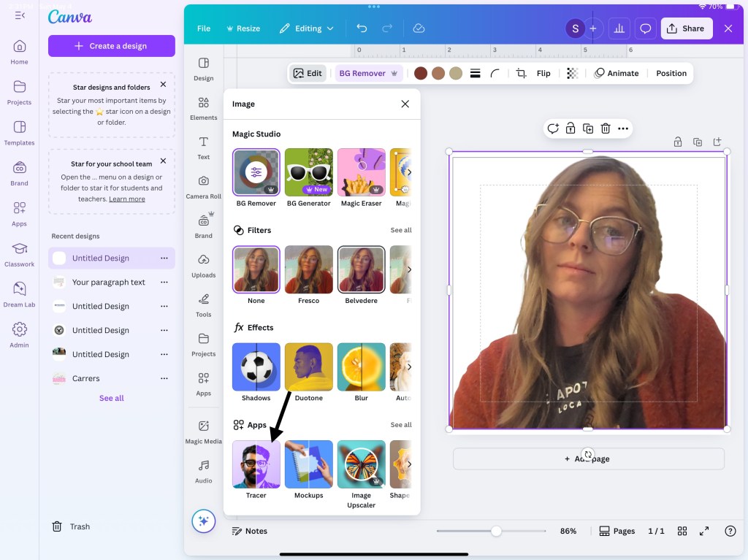Delete the selected image with trash icon
748x560 pixels.
pos(606,129)
